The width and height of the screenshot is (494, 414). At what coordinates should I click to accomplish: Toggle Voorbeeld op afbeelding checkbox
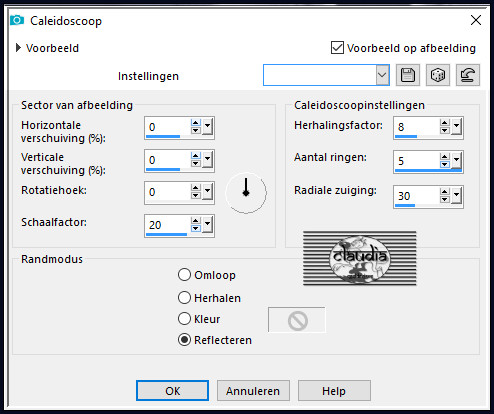337,48
